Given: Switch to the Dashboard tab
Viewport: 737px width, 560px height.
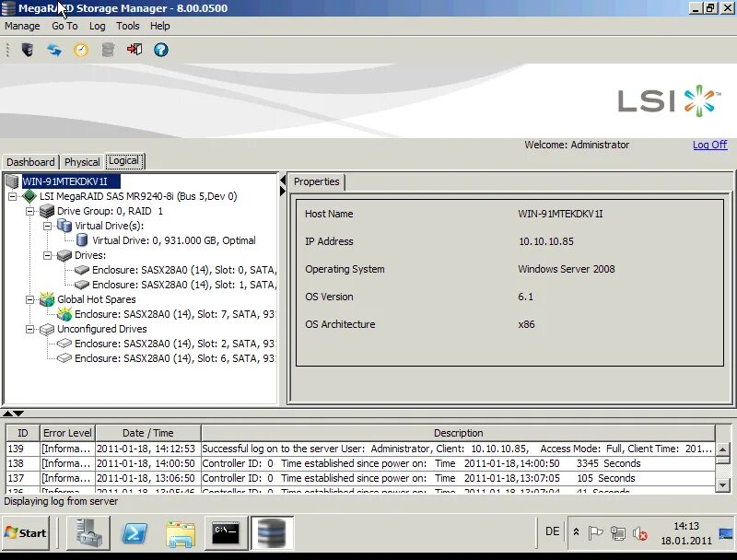Looking at the screenshot, I should 30,161.
